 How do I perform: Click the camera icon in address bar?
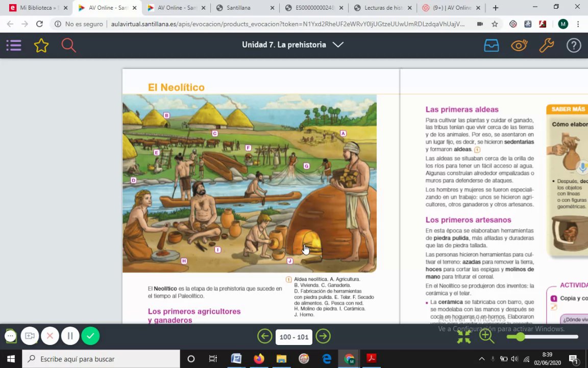tap(480, 24)
